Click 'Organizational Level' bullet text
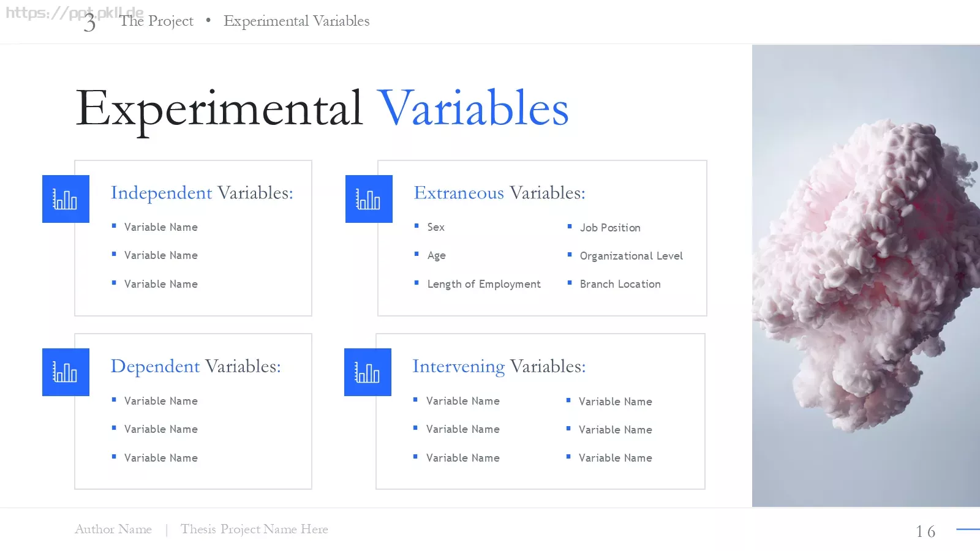 [x=631, y=256]
